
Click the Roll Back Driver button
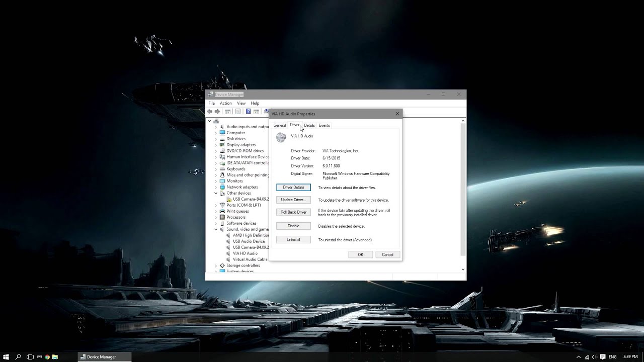coord(293,212)
